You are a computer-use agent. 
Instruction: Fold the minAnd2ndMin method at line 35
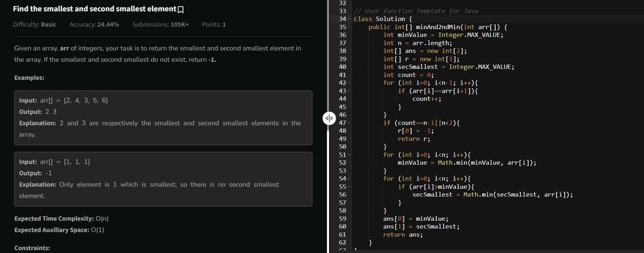pyautogui.click(x=349, y=27)
